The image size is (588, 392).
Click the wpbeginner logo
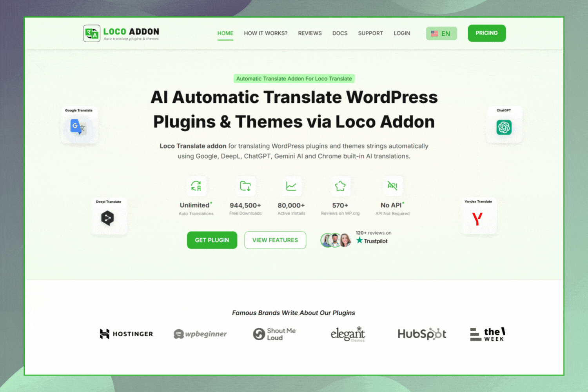coord(200,334)
